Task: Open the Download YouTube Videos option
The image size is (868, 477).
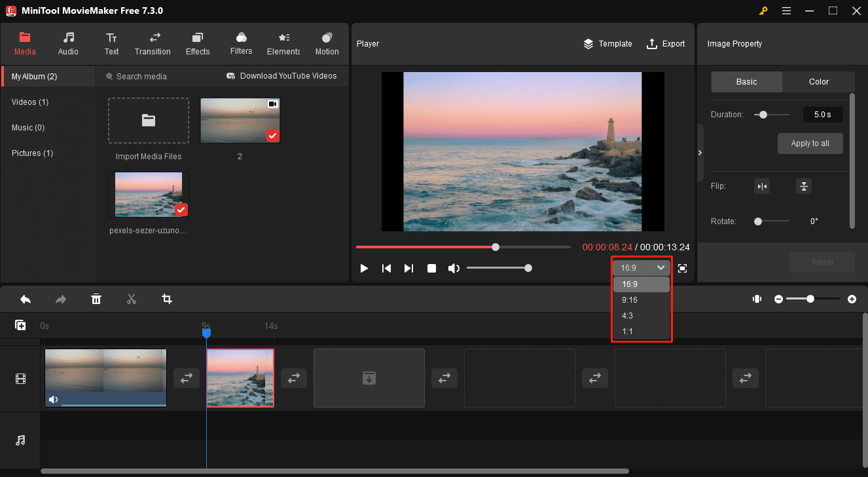Action: pos(282,76)
